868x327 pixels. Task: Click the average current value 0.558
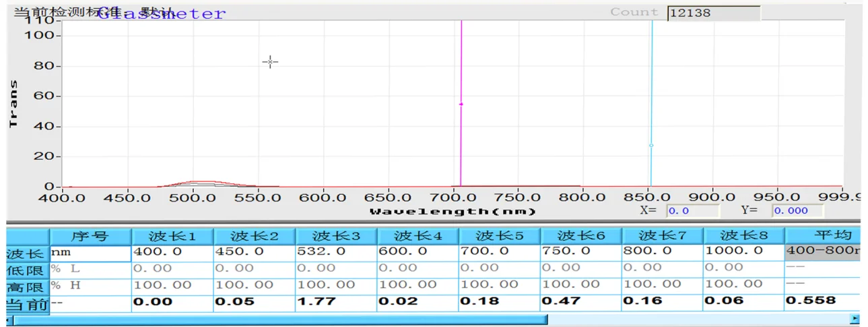[822, 303]
